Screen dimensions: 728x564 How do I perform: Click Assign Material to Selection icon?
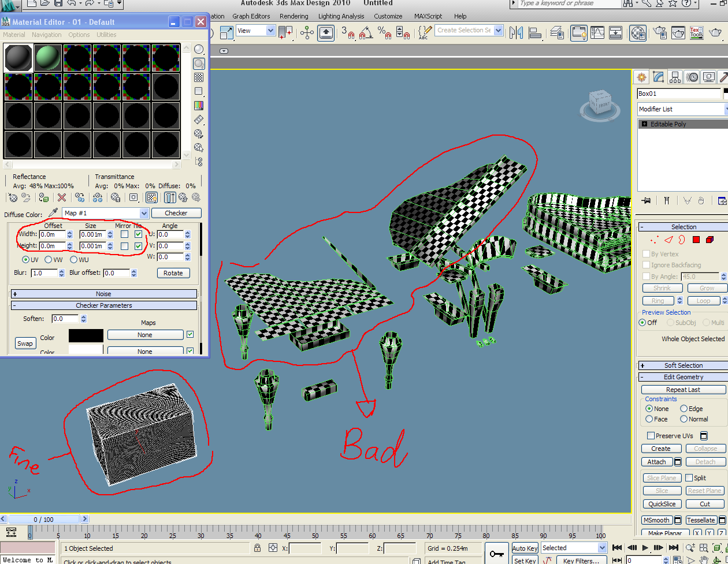(x=44, y=197)
